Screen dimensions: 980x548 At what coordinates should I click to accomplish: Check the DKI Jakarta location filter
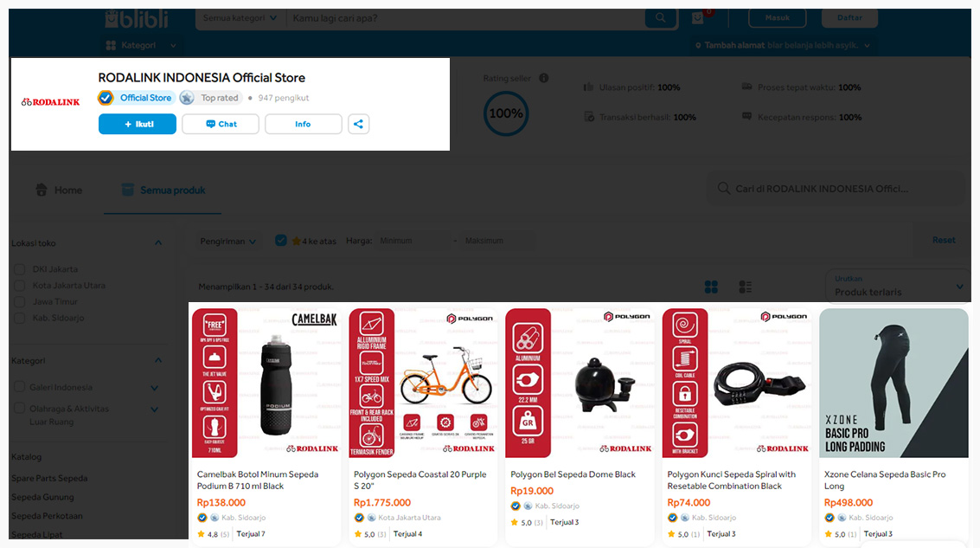point(20,269)
